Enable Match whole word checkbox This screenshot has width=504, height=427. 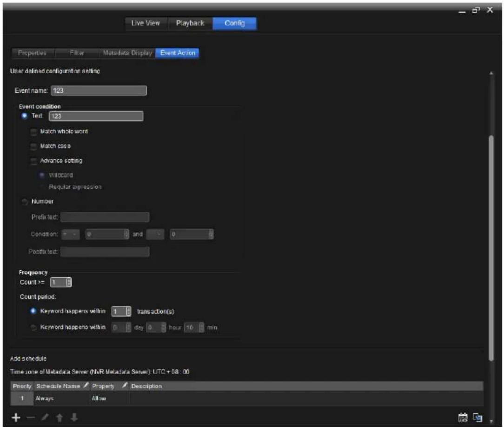point(33,132)
